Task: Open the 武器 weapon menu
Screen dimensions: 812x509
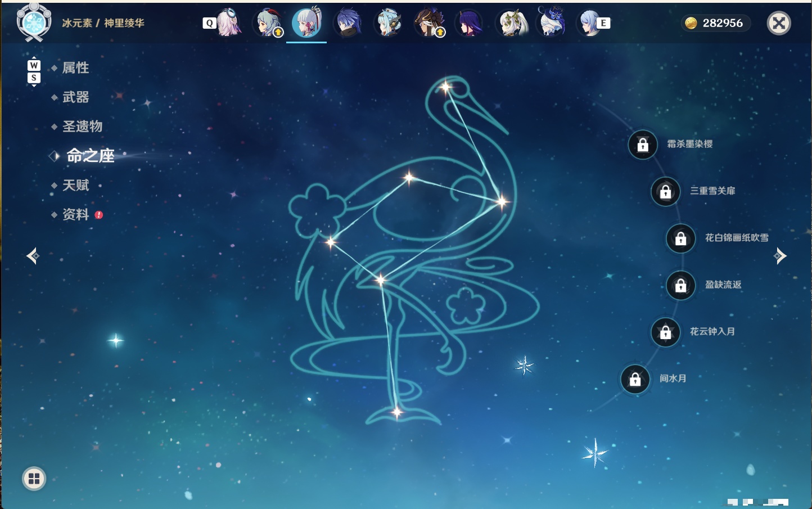Action: coord(75,97)
